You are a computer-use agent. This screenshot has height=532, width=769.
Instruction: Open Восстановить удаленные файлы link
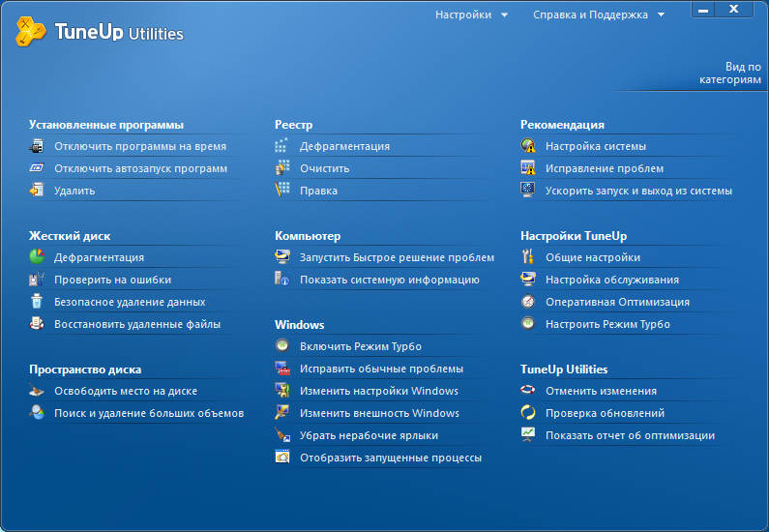[x=137, y=324]
